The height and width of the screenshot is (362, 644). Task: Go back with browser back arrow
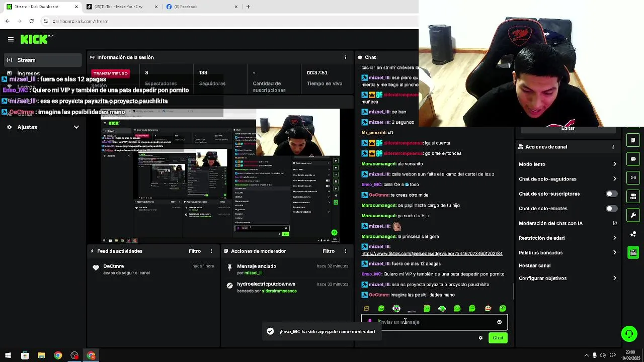[7, 21]
